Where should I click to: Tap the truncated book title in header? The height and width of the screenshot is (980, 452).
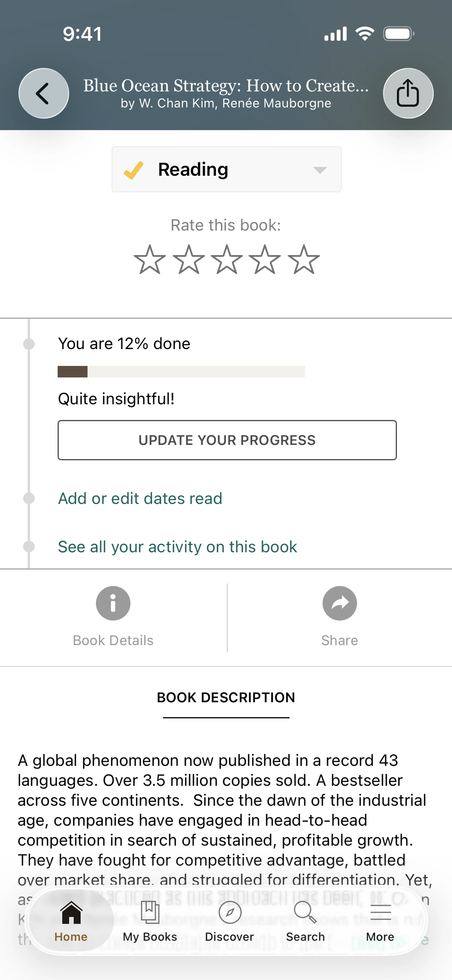pos(226,86)
